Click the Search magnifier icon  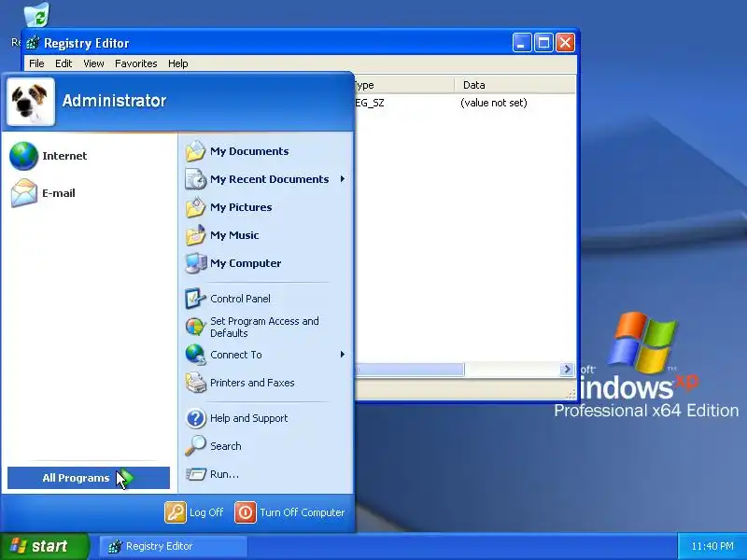[x=195, y=446]
